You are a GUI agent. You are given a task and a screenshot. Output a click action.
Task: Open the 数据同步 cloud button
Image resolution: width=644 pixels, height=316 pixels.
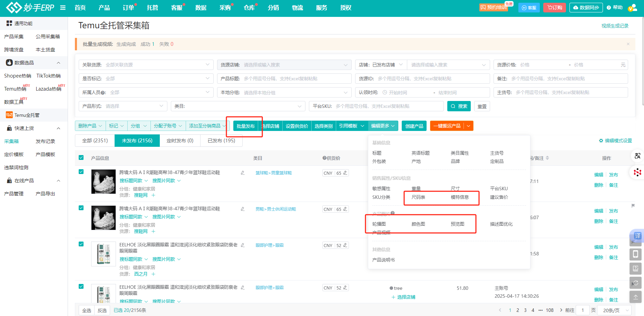point(586,8)
